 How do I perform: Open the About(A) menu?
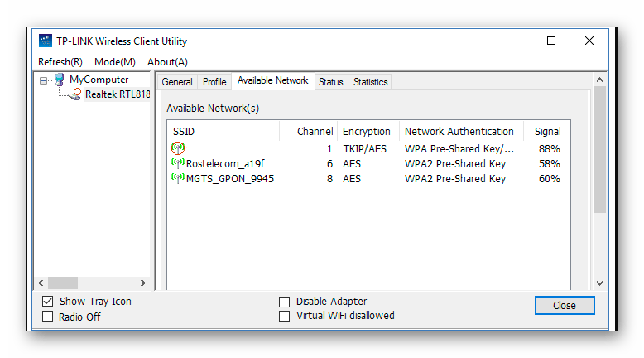tap(167, 62)
